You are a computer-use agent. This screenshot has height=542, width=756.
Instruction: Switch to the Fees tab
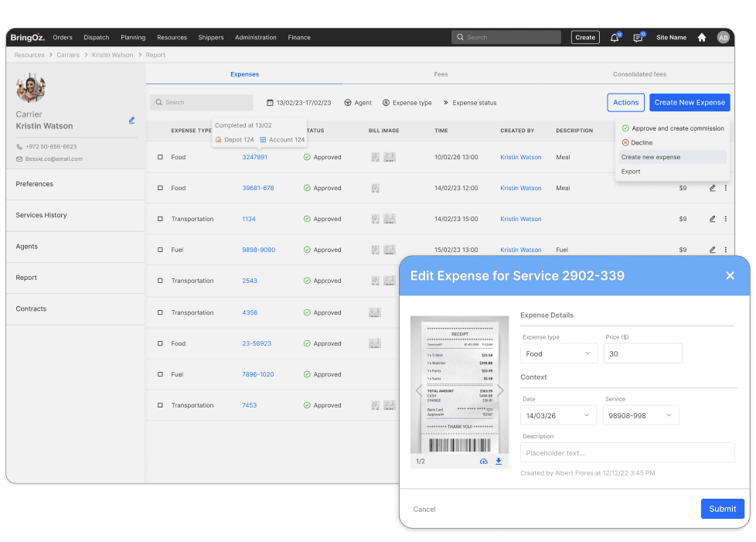pos(441,74)
